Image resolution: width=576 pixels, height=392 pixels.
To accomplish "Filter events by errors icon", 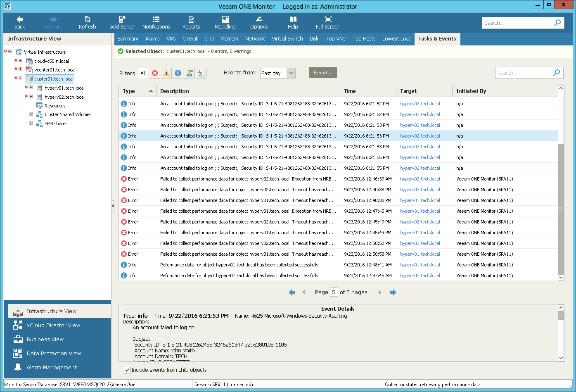I will click(155, 73).
